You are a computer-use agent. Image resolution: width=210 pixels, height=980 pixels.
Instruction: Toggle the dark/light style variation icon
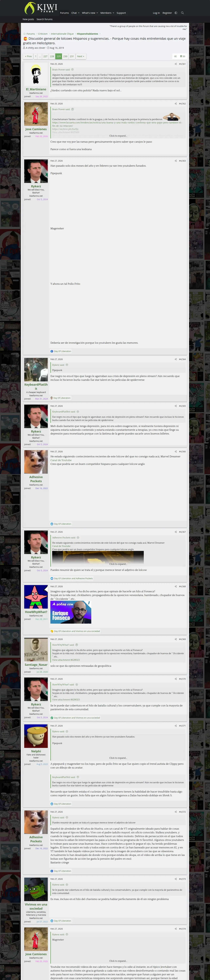176,13
